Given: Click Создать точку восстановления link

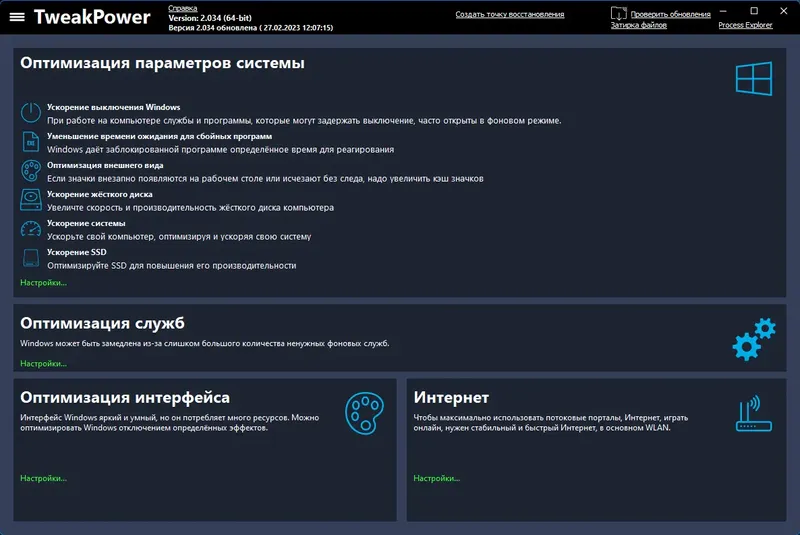Looking at the screenshot, I should (510, 14).
